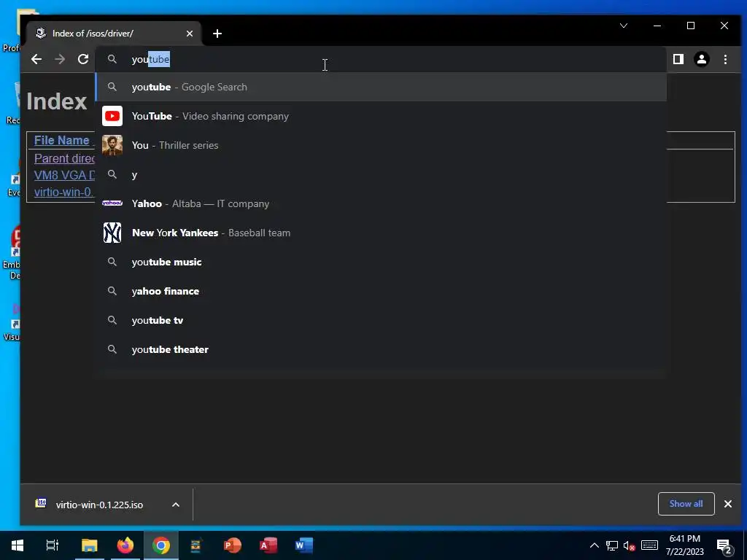This screenshot has height=560, width=747.
Task: Close the downloads bar
Action: click(x=728, y=504)
